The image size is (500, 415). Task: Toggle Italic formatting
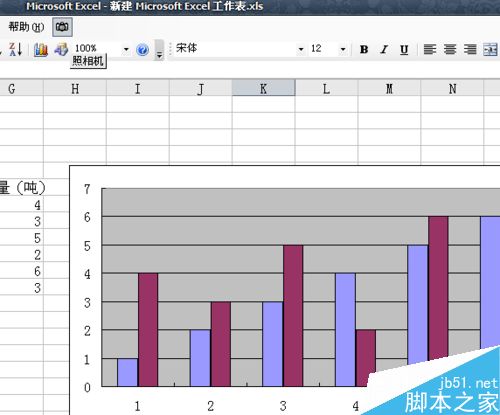click(384, 50)
